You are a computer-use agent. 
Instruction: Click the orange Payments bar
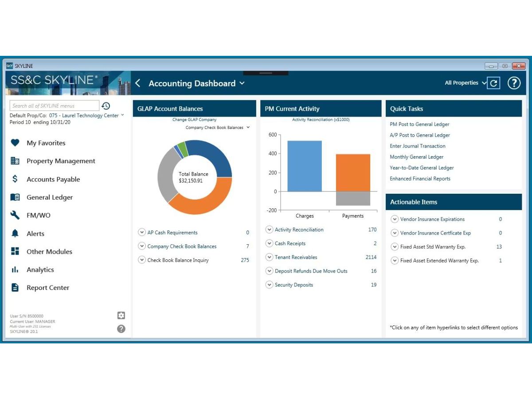353,173
